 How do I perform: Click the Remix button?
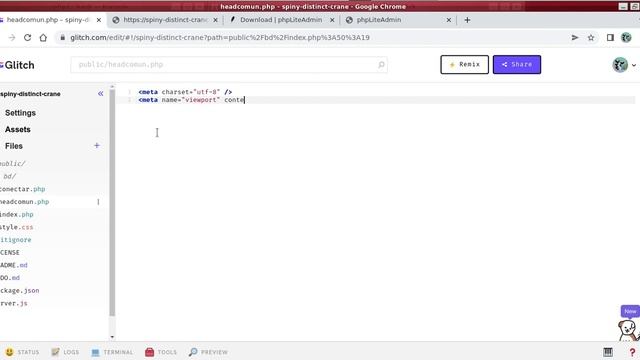(464, 64)
